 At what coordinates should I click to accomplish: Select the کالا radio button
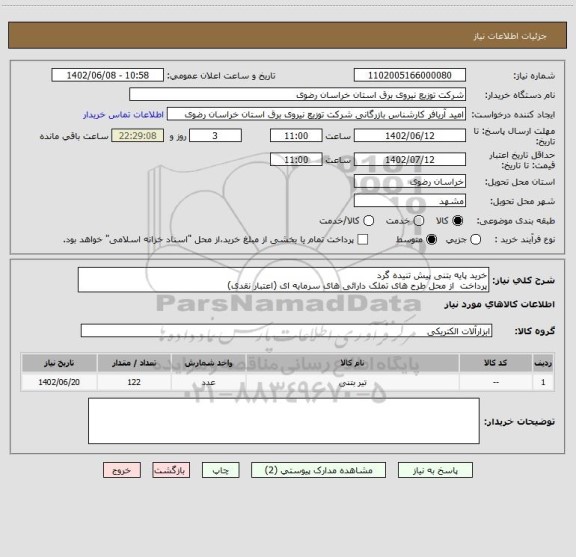[x=458, y=221]
